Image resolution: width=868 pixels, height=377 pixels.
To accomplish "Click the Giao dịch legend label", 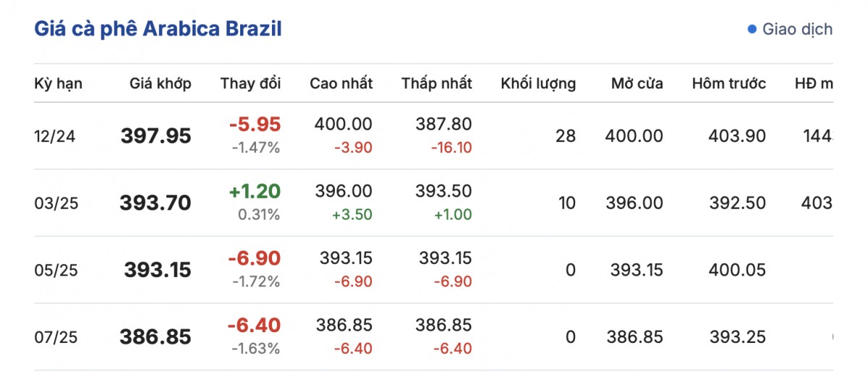I will click(797, 30).
